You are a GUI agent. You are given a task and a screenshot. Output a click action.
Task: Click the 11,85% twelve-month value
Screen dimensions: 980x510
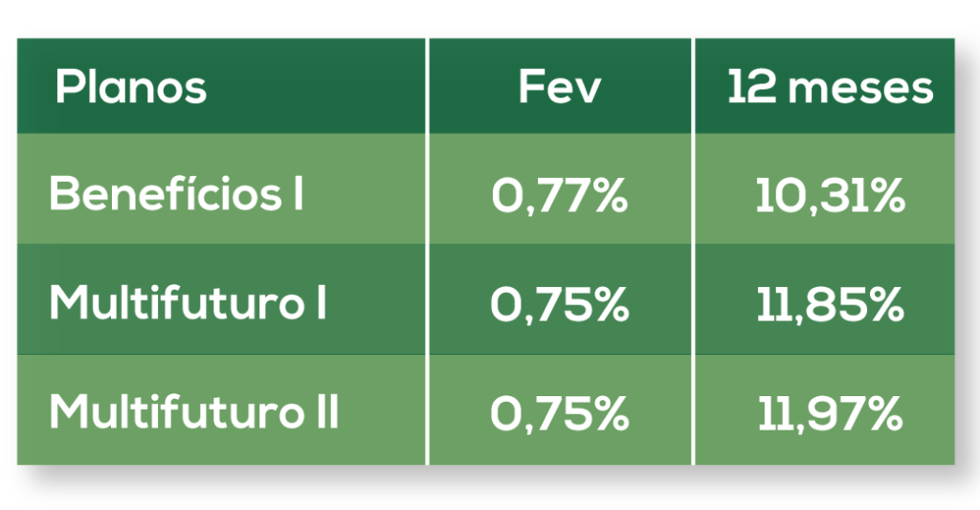[x=829, y=304]
